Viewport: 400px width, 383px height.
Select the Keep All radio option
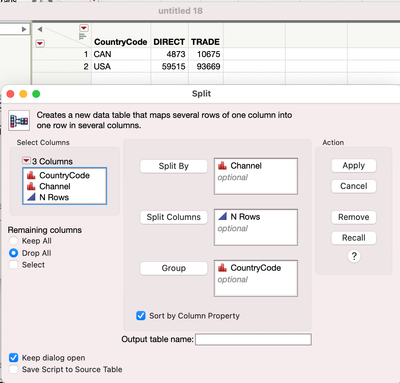pyautogui.click(x=13, y=241)
